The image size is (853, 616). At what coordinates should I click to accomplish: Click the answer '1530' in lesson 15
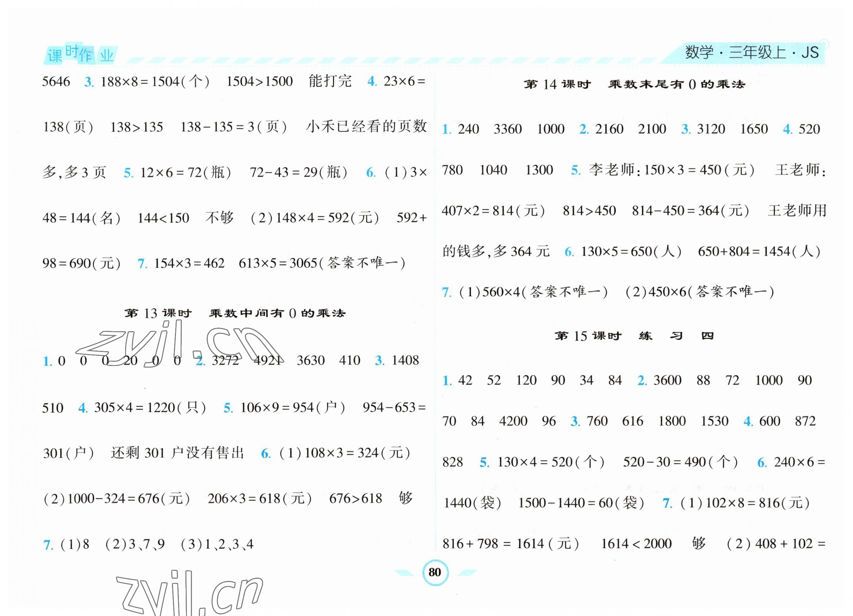[x=714, y=421]
